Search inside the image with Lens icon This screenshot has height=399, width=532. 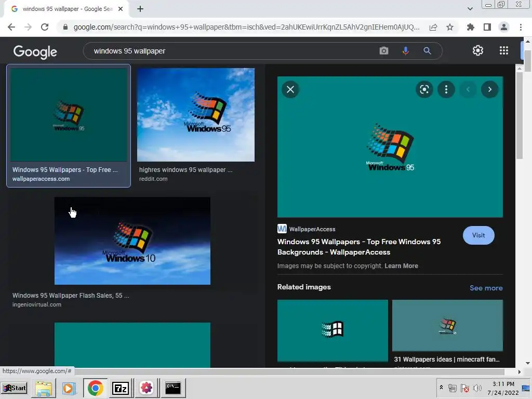click(x=424, y=89)
